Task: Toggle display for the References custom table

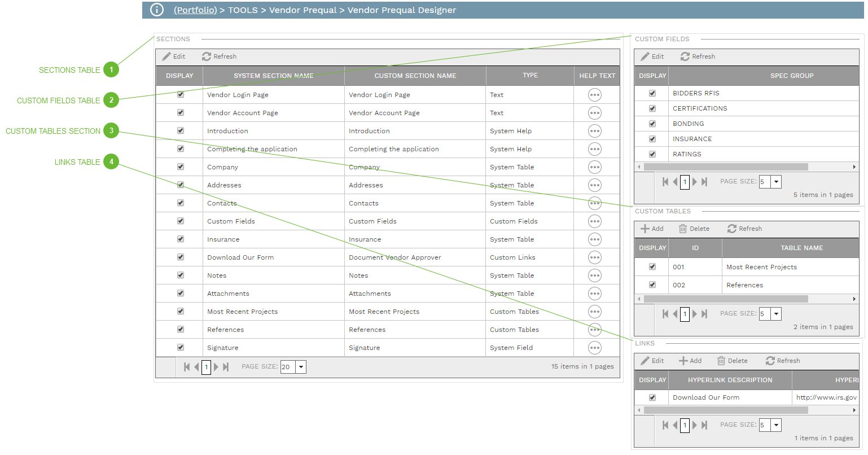Action: [x=651, y=285]
